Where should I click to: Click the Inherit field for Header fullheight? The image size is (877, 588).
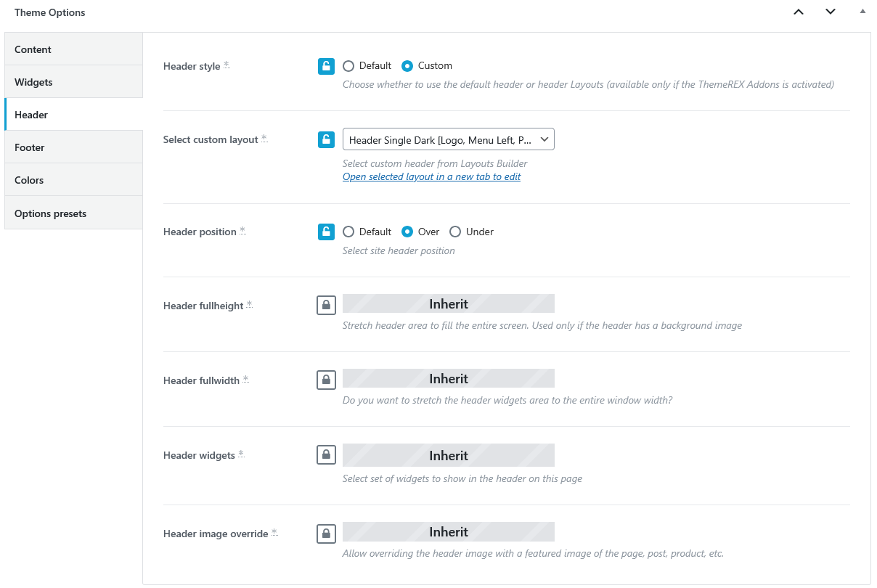[449, 304]
